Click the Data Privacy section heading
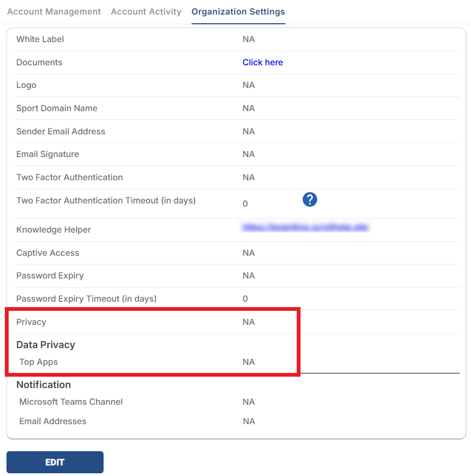The height and width of the screenshot is (476, 471). point(46,344)
